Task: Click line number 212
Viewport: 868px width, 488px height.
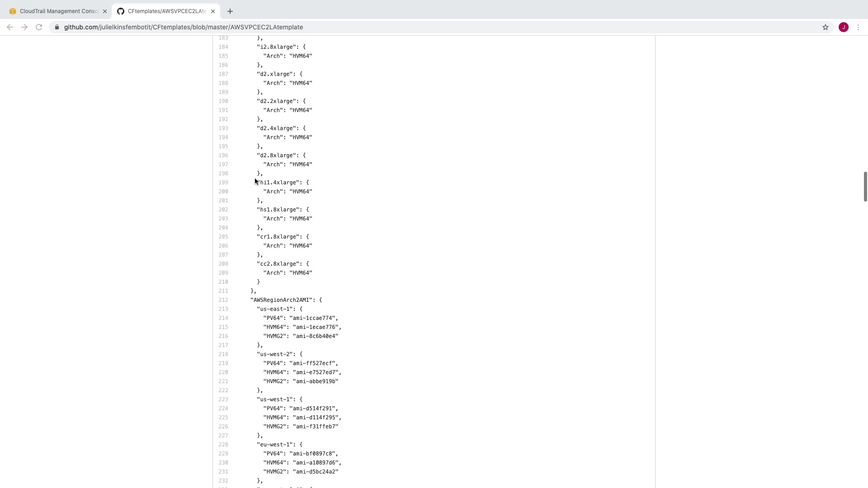Action: [223, 300]
